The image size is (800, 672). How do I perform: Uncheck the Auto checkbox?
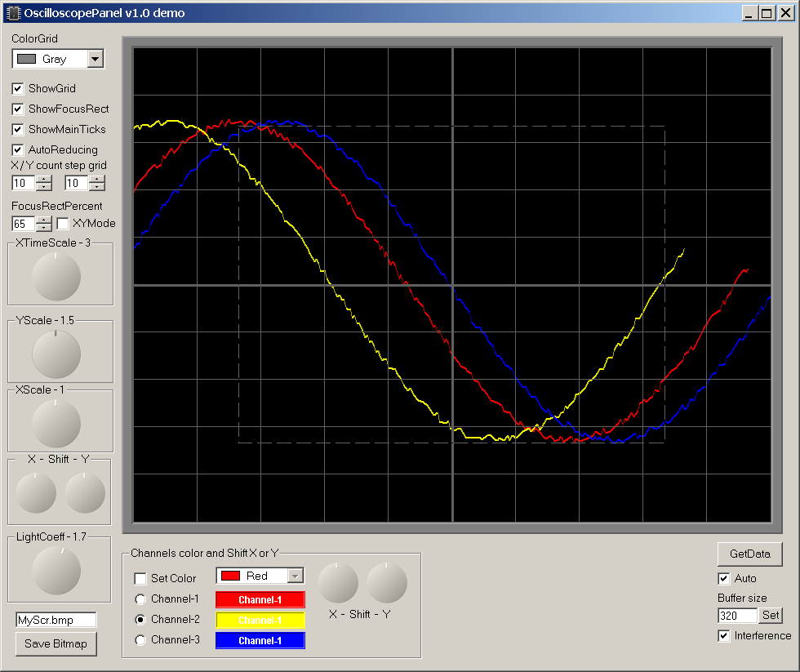724,579
